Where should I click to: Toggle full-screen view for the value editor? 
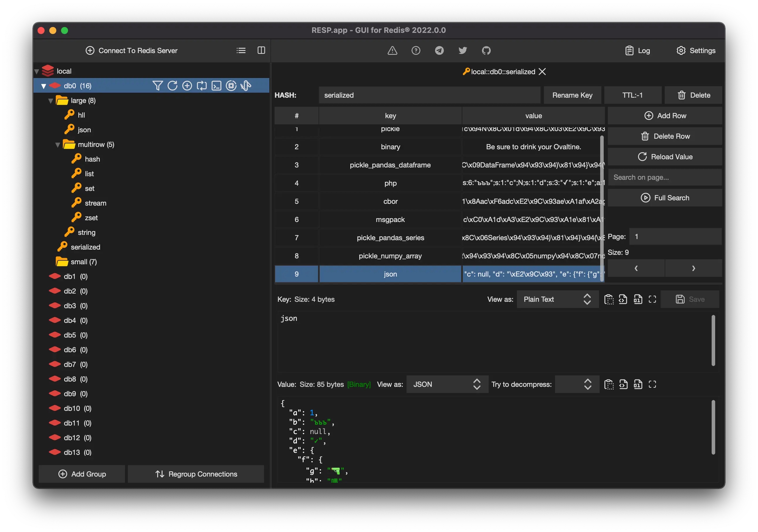tap(652, 384)
